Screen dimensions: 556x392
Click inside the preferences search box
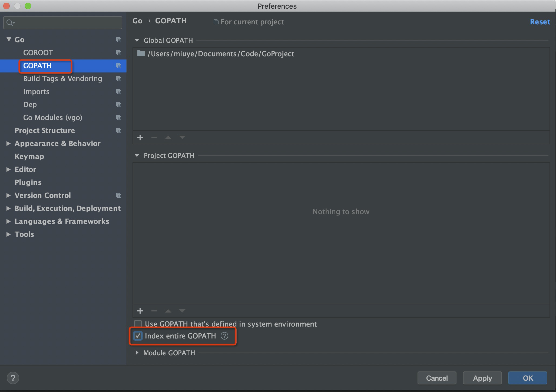pos(68,23)
